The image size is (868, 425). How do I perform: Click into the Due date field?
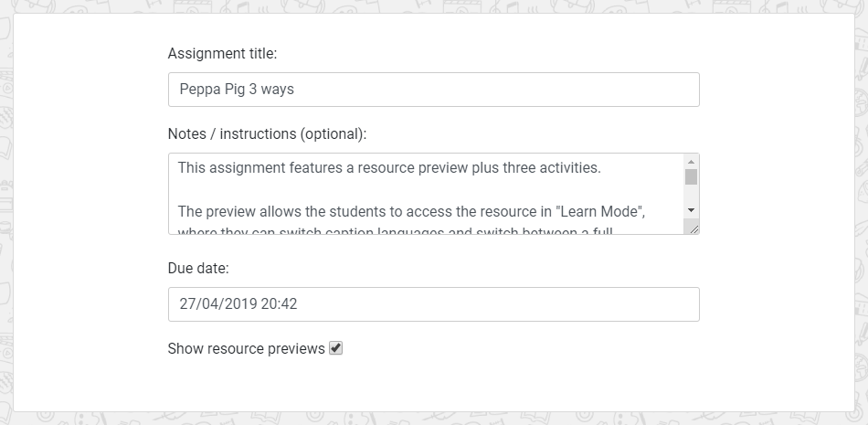point(433,304)
